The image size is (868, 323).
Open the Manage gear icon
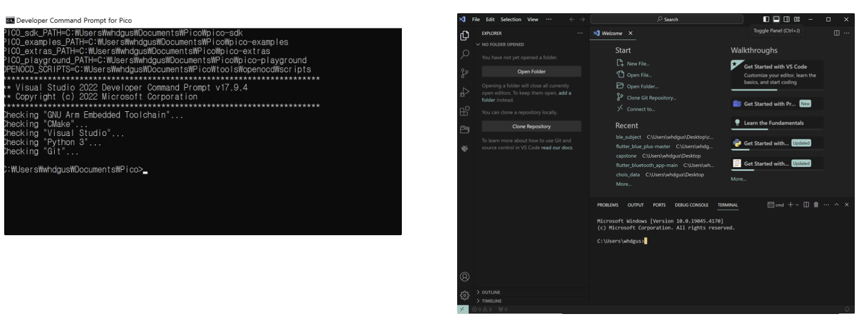click(x=464, y=295)
